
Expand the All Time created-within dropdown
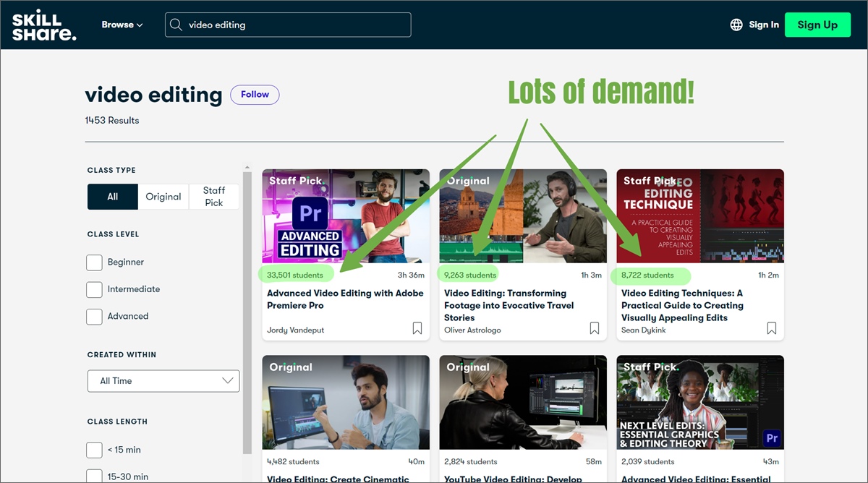163,381
